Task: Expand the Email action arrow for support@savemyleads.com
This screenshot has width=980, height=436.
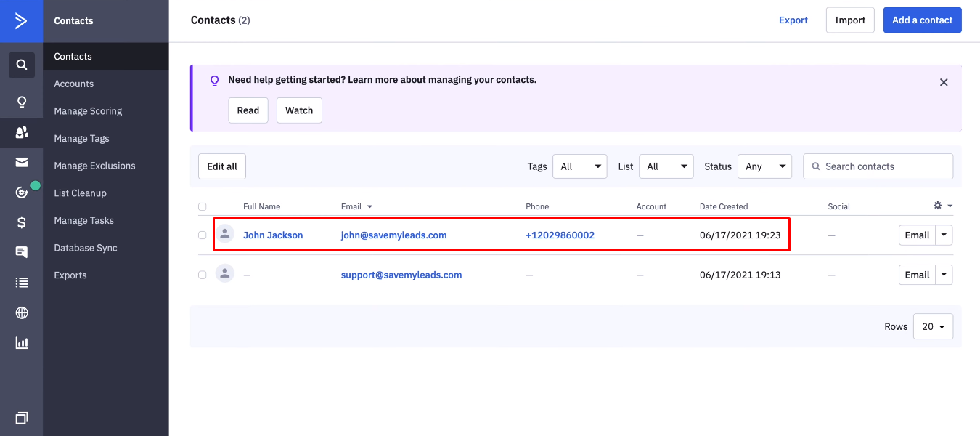Action: [944, 275]
